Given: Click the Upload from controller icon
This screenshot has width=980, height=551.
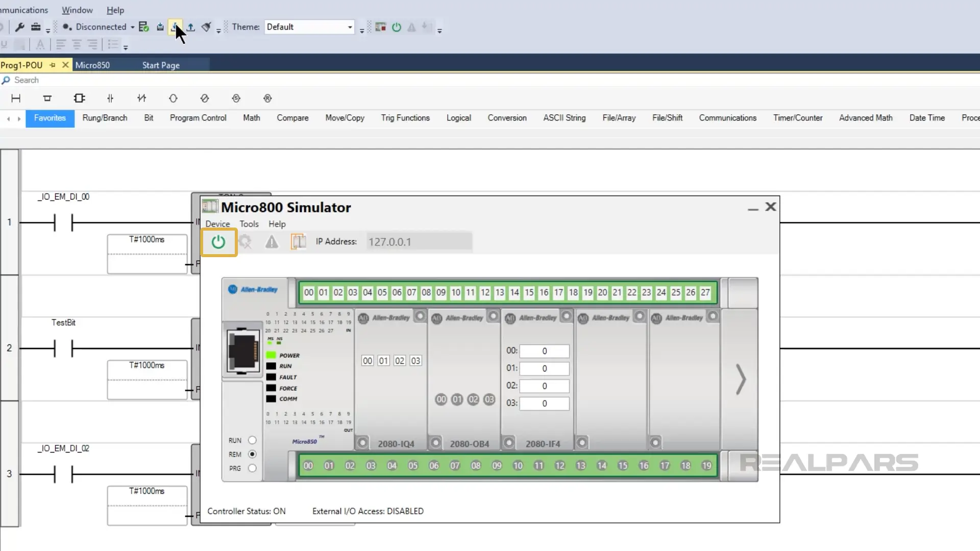Looking at the screenshot, I should tap(190, 27).
